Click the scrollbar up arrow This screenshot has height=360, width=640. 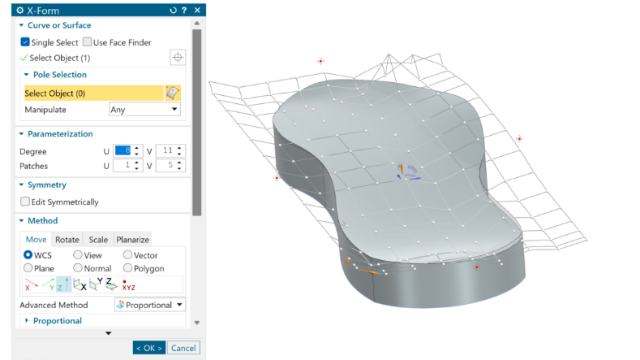197,23
